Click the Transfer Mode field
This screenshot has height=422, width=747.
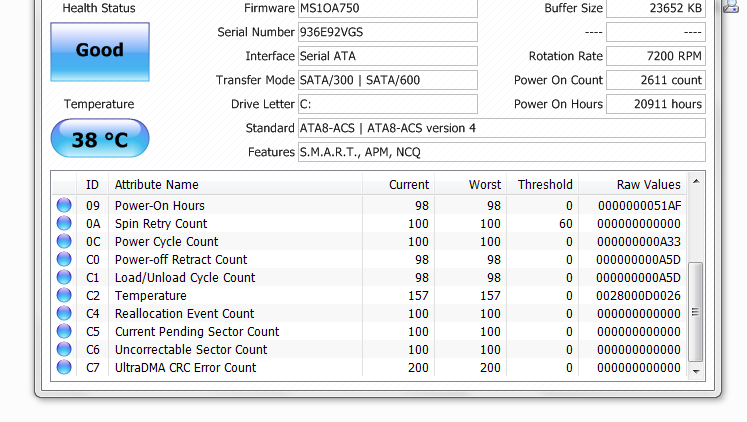(388, 80)
